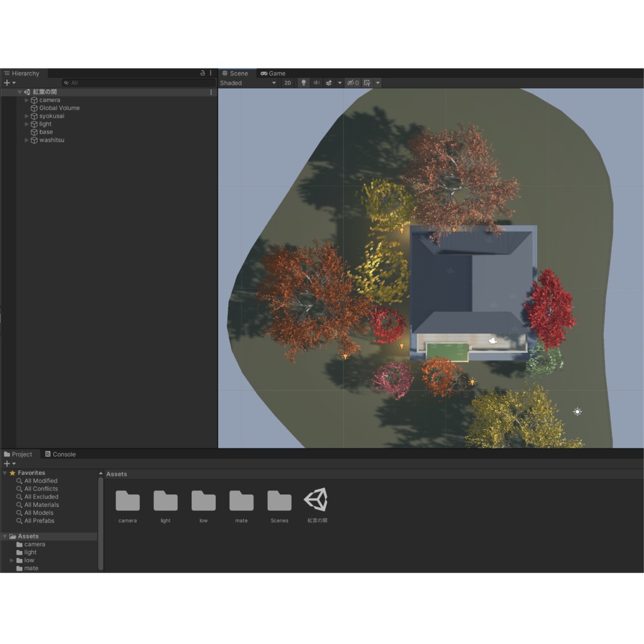This screenshot has height=644, width=644.
Task: Click the Global Volume cube icon
Action: click(34, 108)
